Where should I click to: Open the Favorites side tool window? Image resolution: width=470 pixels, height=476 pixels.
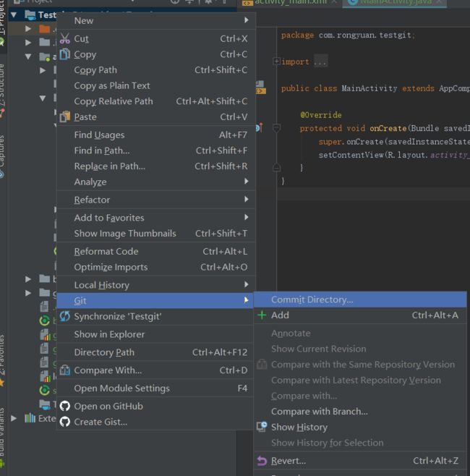point(2,360)
